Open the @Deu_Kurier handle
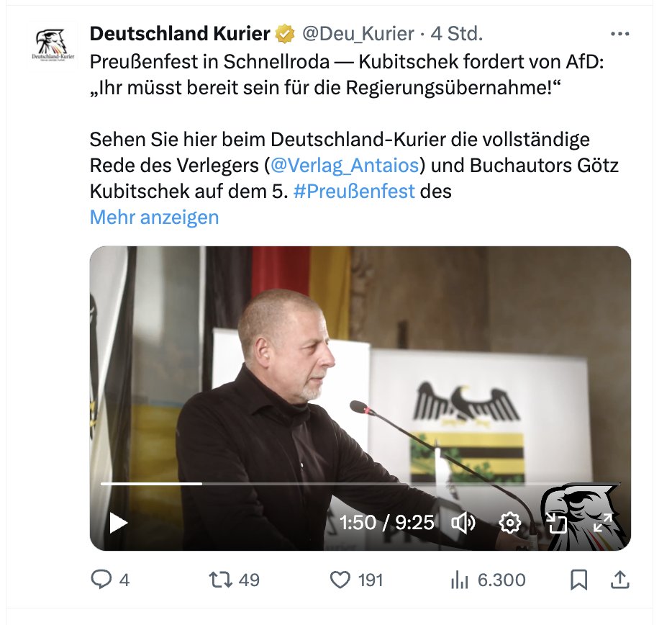The image size is (672, 625). tap(358, 33)
